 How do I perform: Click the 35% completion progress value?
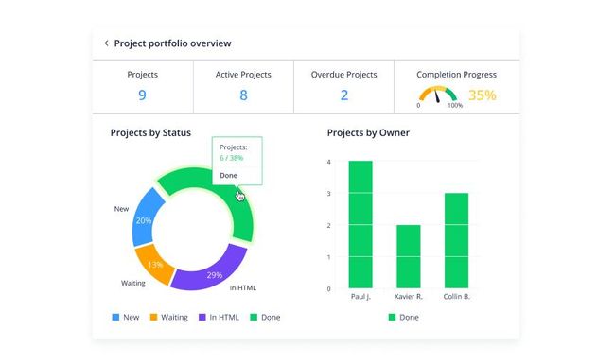tap(482, 95)
